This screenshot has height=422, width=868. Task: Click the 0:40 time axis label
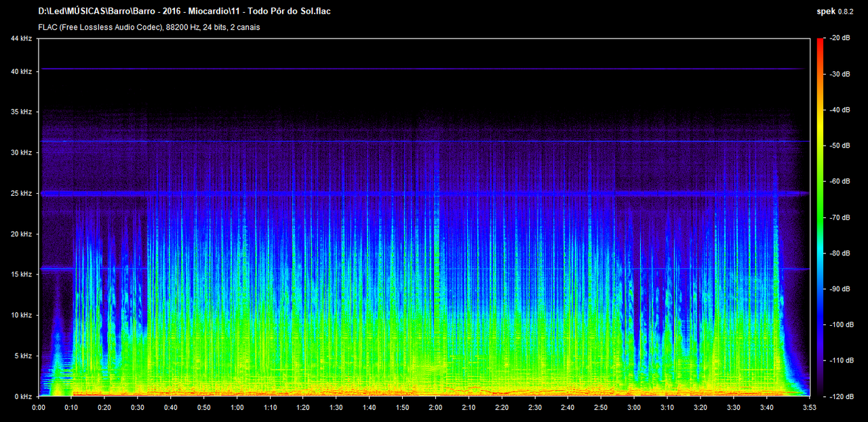click(171, 408)
